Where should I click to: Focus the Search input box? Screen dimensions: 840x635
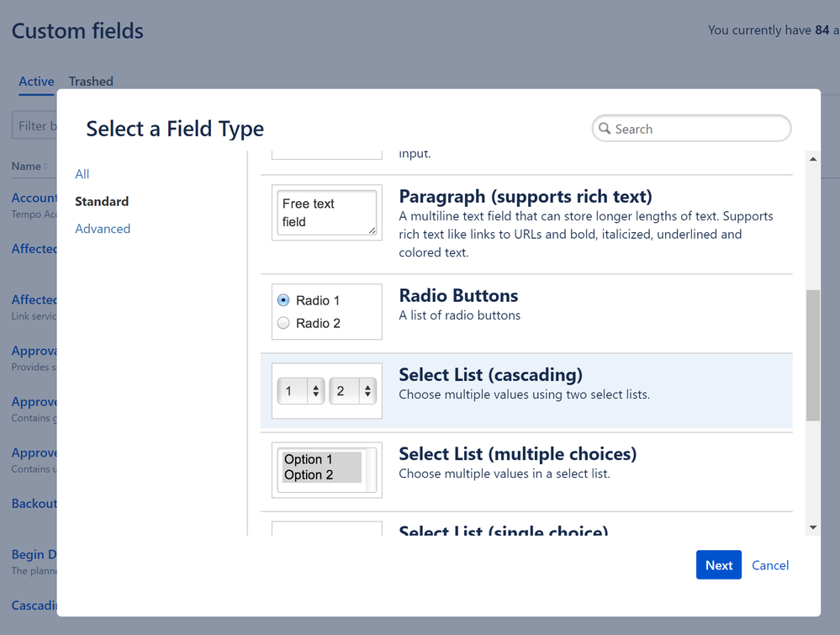(691, 129)
